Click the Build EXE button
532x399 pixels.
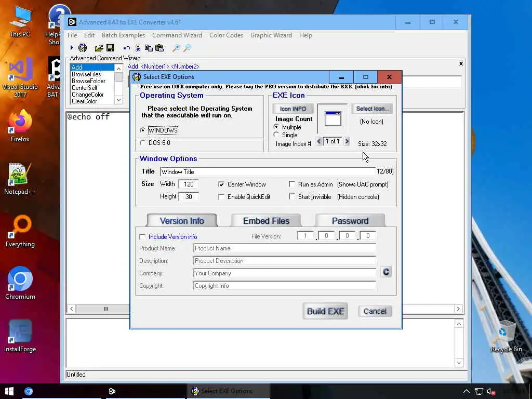(x=325, y=311)
